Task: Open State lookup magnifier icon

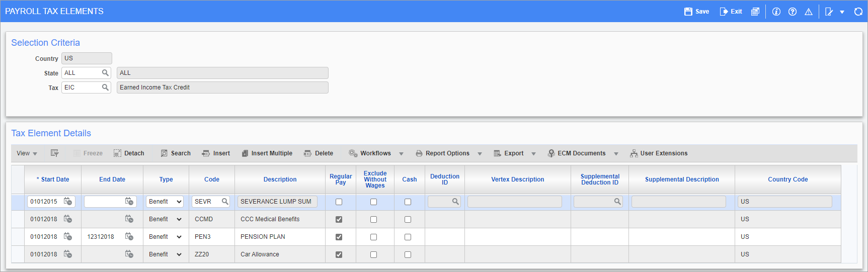Action: (105, 73)
